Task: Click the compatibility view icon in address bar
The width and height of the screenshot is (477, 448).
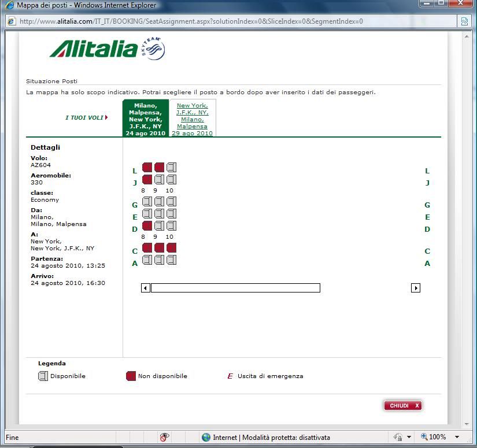Action: pyautogui.click(x=464, y=21)
